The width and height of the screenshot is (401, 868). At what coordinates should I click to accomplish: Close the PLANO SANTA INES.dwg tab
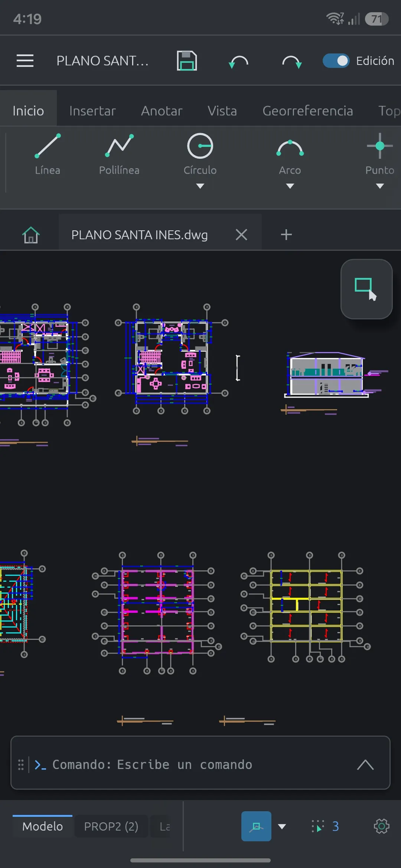(x=241, y=234)
